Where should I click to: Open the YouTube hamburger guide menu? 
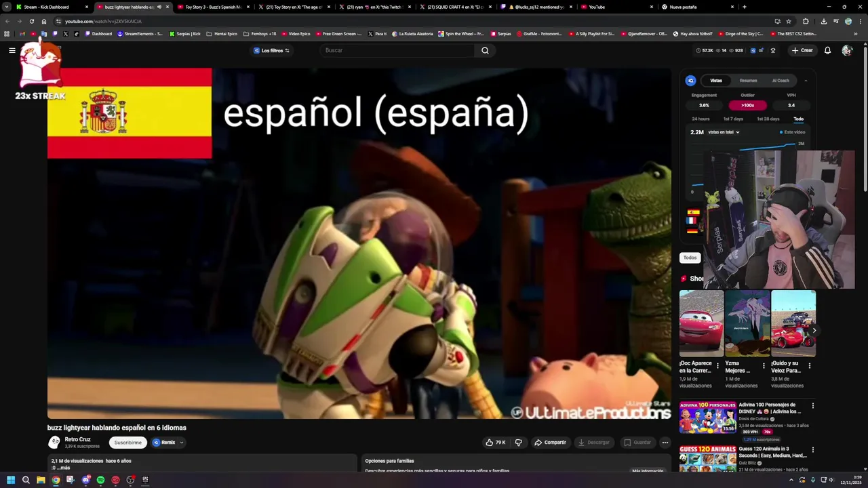click(12, 50)
